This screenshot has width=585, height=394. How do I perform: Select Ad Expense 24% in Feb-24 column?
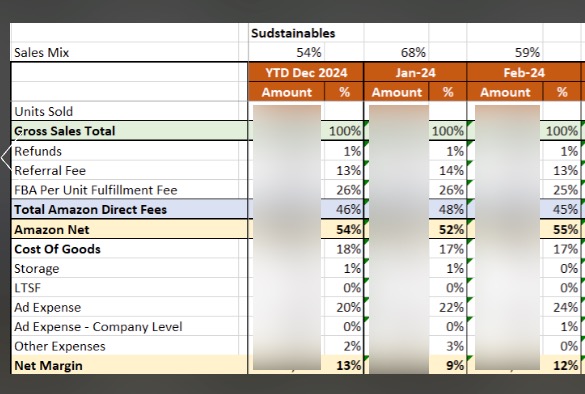(566, 307)
